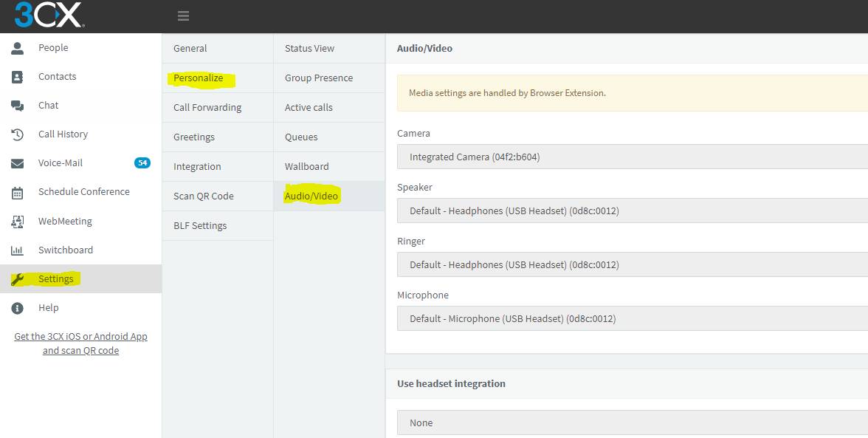Image resolution: width=868 pixels, height=438 pixels.
Task: Select Status View
Action: point(329,48)
